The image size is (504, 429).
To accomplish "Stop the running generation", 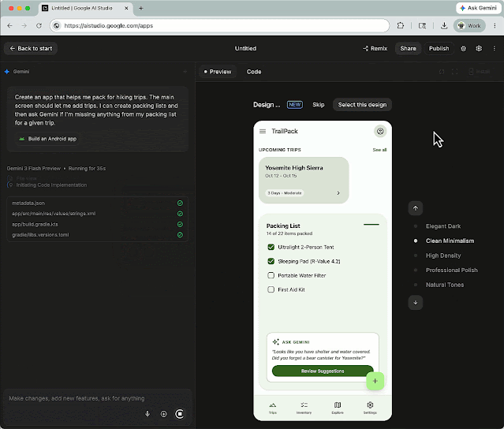I will (x=180, y=414).
